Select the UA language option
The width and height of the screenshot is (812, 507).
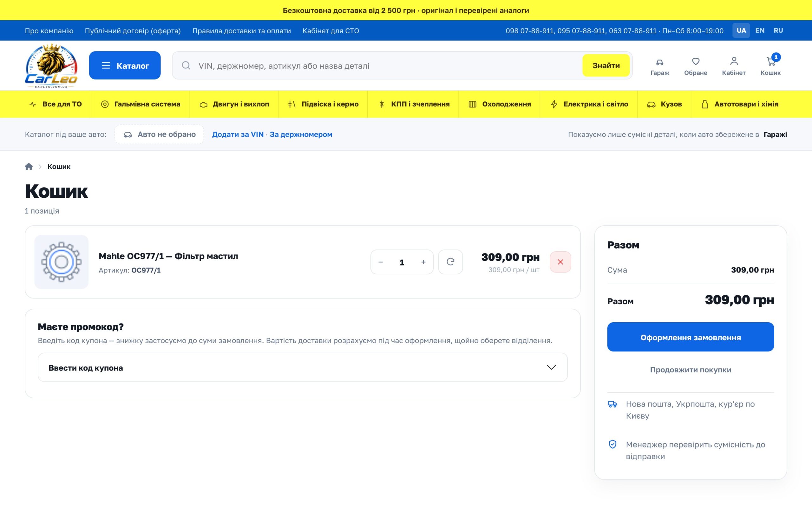[x=741, y=30]
